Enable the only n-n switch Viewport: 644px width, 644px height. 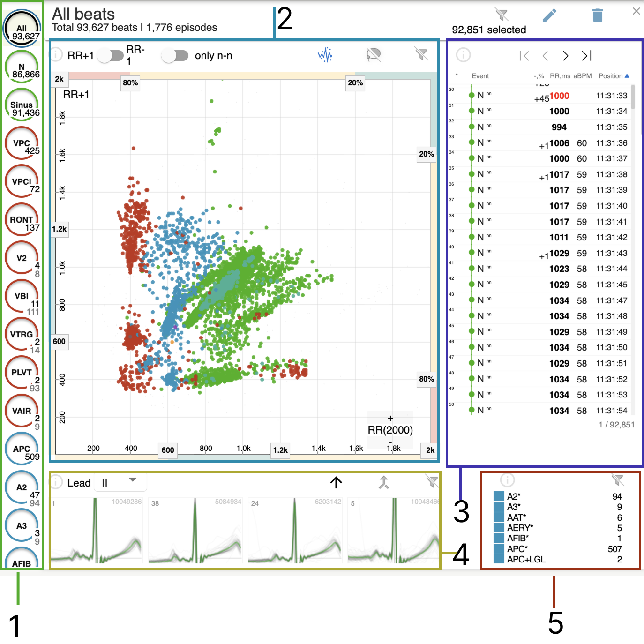click(175, 56)
